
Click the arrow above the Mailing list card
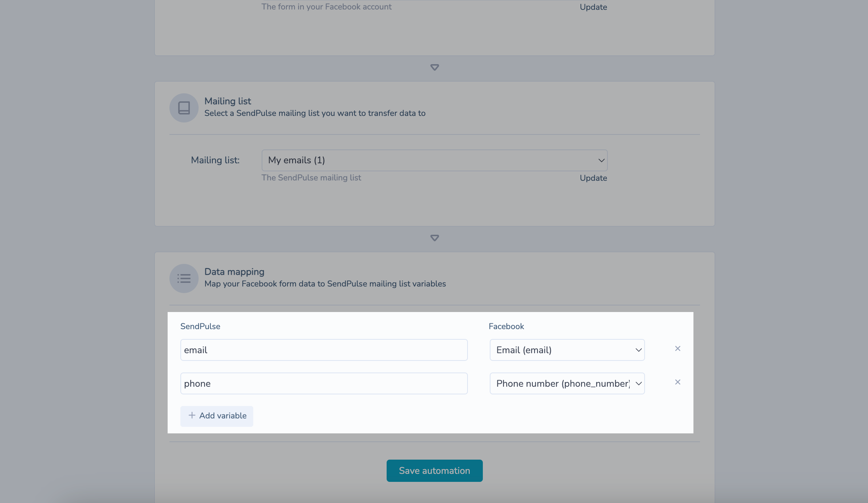(x=434, y=67)
